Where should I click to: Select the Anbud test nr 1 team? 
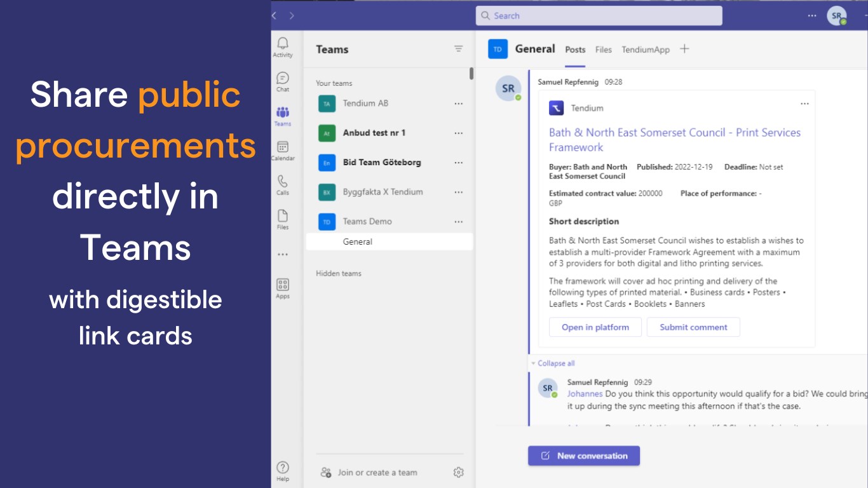coord(374,133)
